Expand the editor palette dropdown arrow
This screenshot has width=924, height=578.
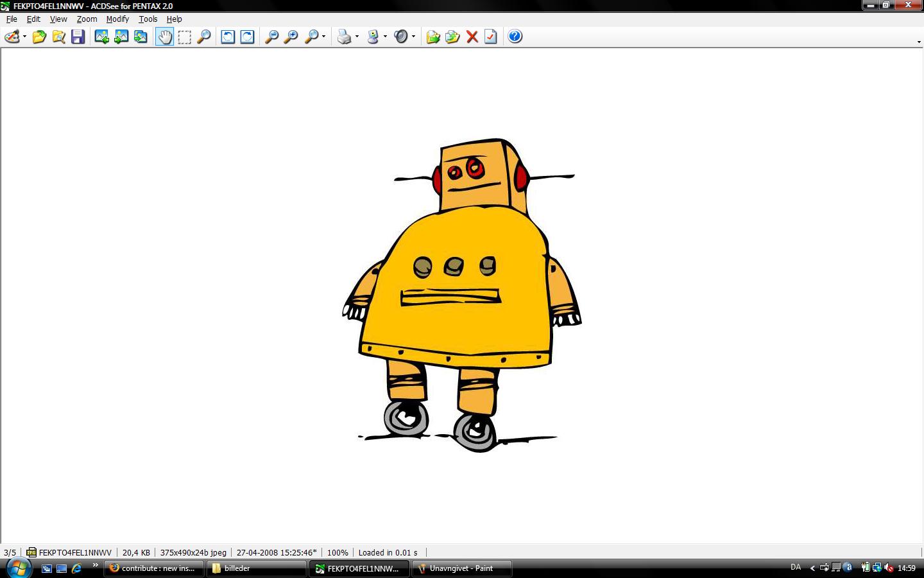click(24, 37)
